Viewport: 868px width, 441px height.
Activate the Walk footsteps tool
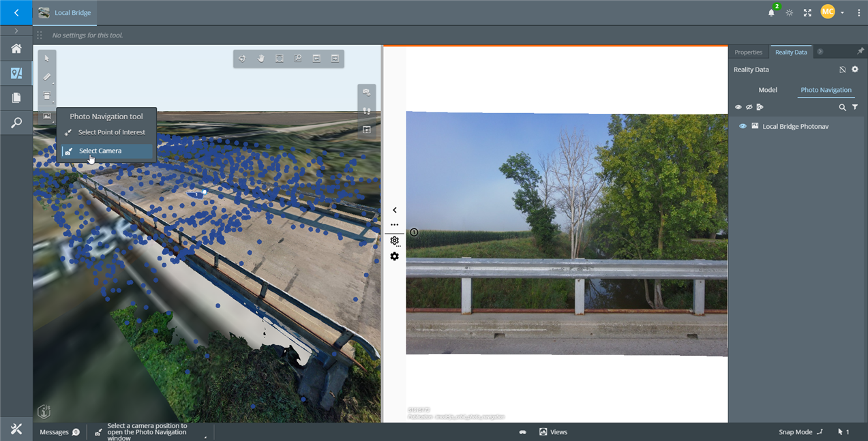point(367,110)
